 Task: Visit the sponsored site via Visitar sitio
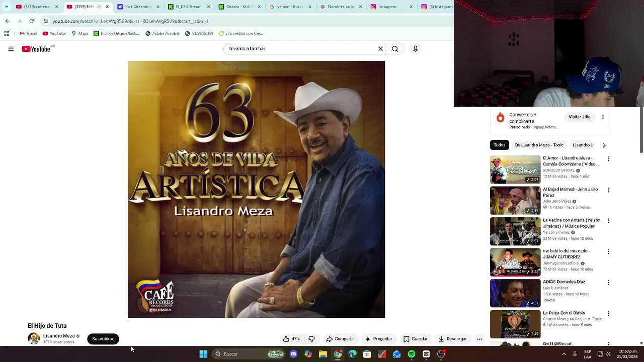pyautogui.click(x=580, y=117)
